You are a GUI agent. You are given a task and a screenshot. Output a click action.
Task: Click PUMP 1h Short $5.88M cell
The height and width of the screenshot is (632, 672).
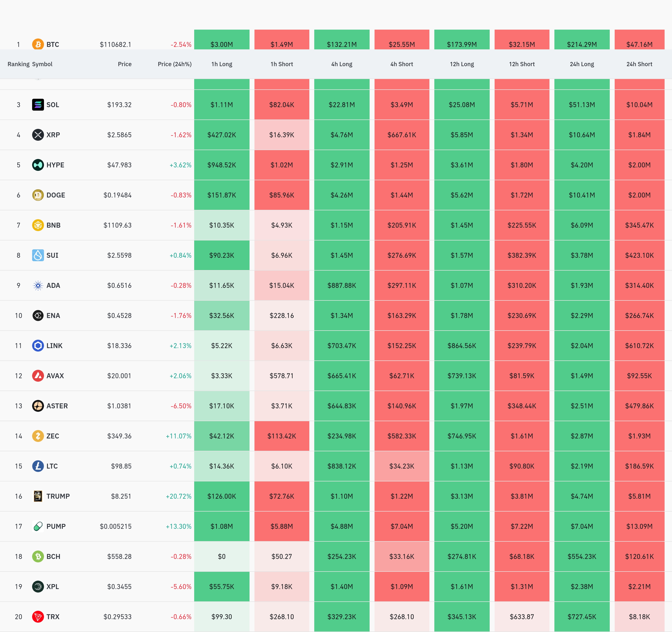pyautogui.click(x=282, y=526)
